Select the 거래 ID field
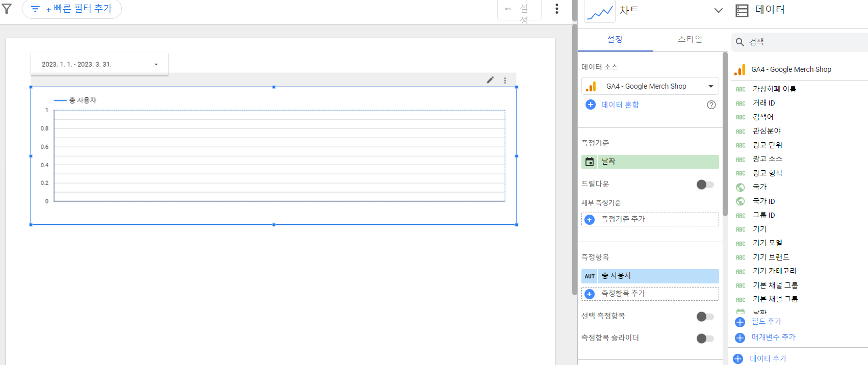Viewport: 868px width, 365px height. point(763,103)
